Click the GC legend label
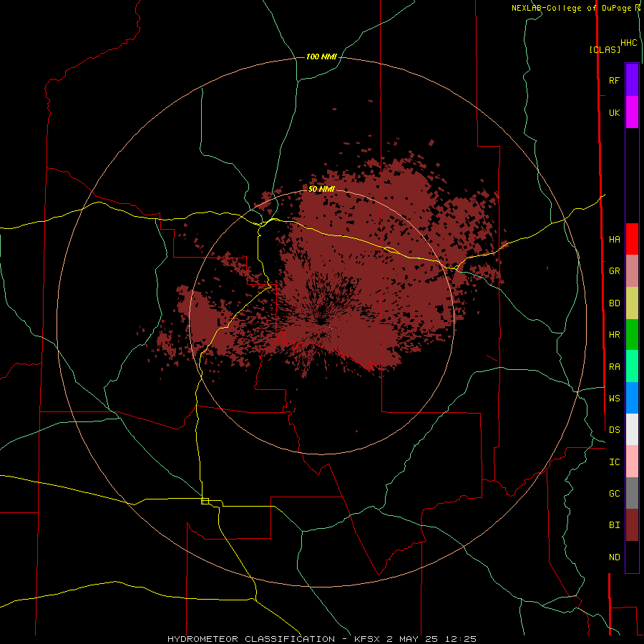Image resolution: width=644 pixels, height=644 pixels. (614, 494)
